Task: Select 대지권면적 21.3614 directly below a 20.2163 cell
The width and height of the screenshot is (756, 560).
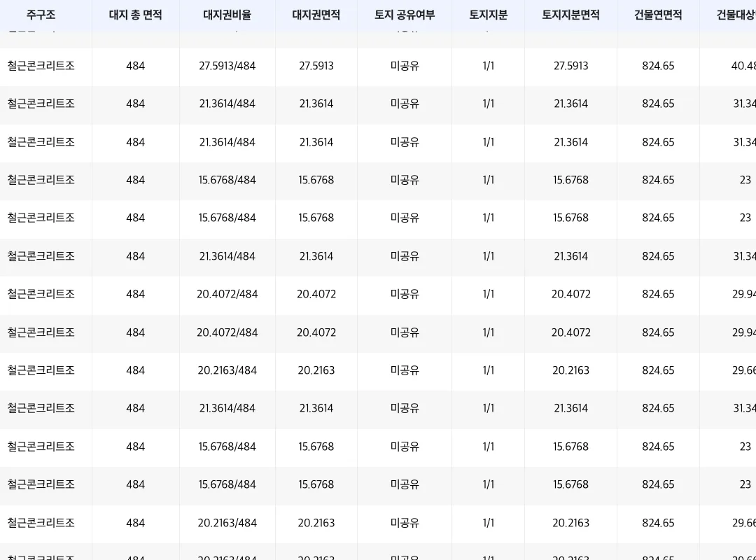Action: [316, 408]
